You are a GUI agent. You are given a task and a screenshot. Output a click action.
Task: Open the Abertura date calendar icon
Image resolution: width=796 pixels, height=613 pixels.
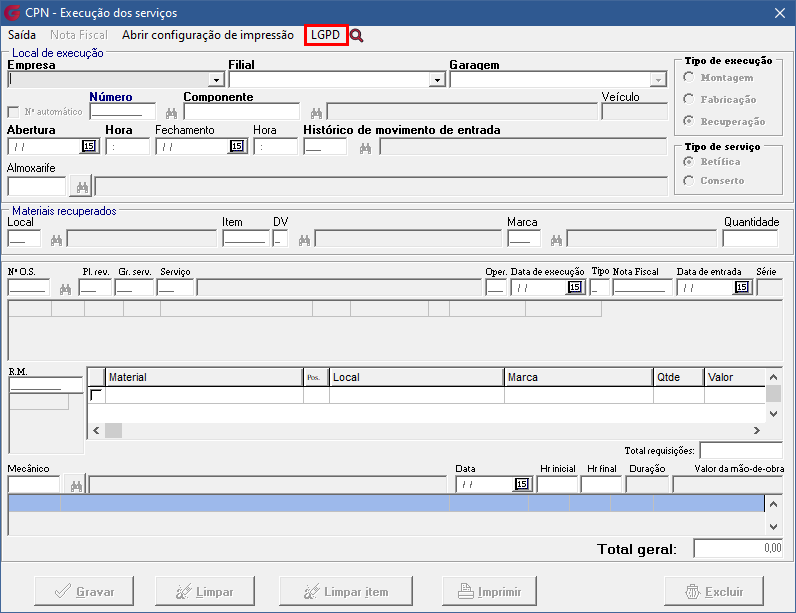[89, 146]
